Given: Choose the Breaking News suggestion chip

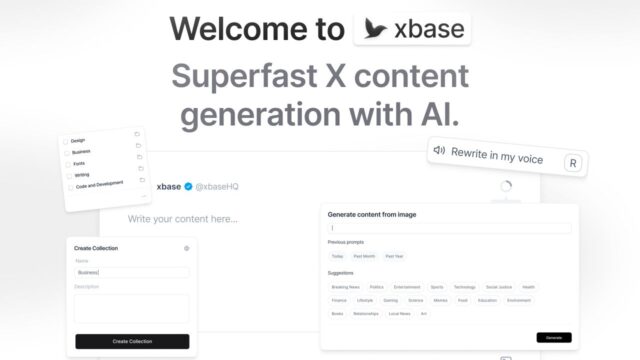Looking at the screenshot, I should click(346, 287).
